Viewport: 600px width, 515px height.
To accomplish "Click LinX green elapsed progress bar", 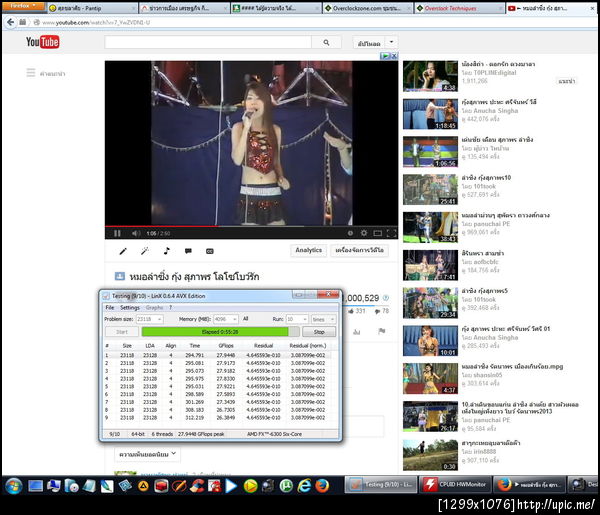I will [x=220, y=332].
